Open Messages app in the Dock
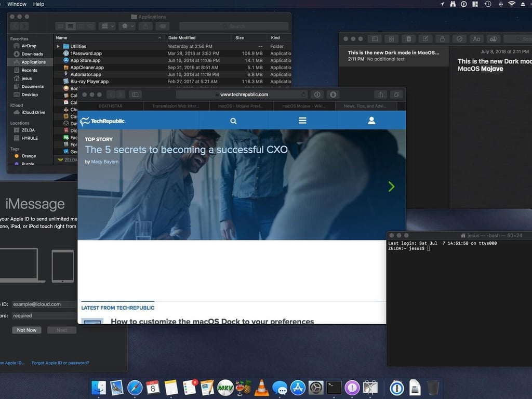Screen dimensions: 532x399 click(280, 388)
